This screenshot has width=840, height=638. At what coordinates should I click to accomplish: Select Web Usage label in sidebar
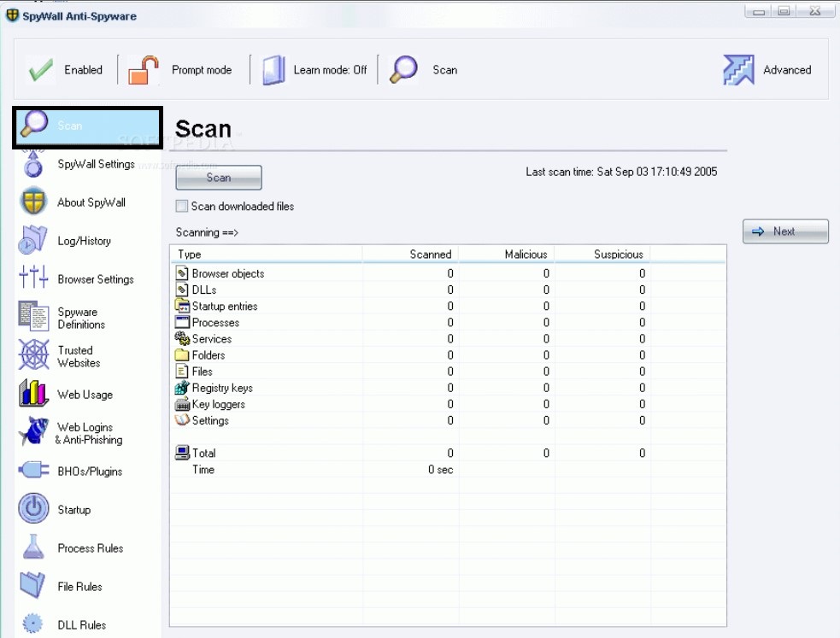click(85, 395)
